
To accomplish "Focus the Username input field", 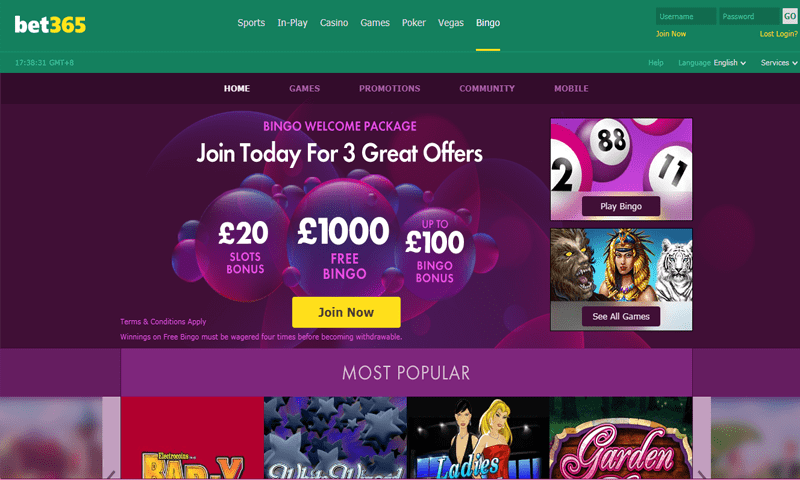I will (686, 16).
